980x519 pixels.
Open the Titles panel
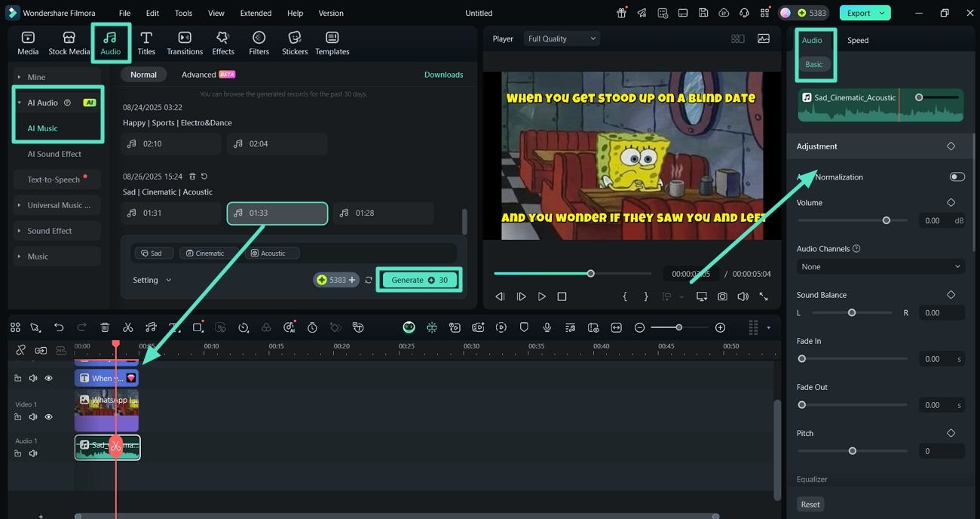(146, 43)
